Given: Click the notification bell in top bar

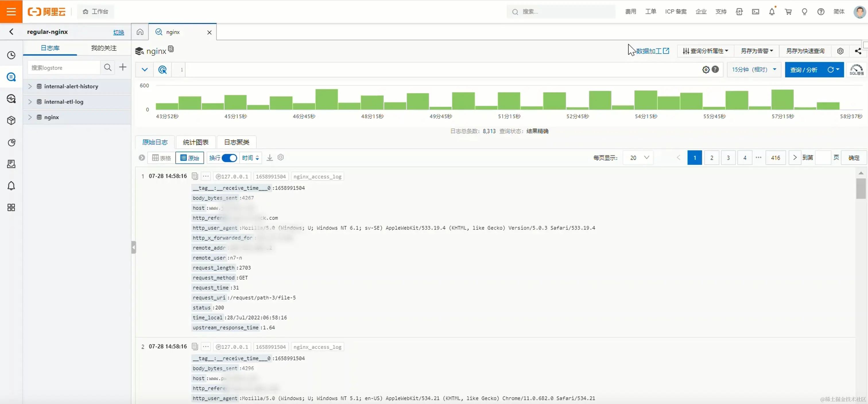Looking at the screenshot, I should (x=772, y=12).
